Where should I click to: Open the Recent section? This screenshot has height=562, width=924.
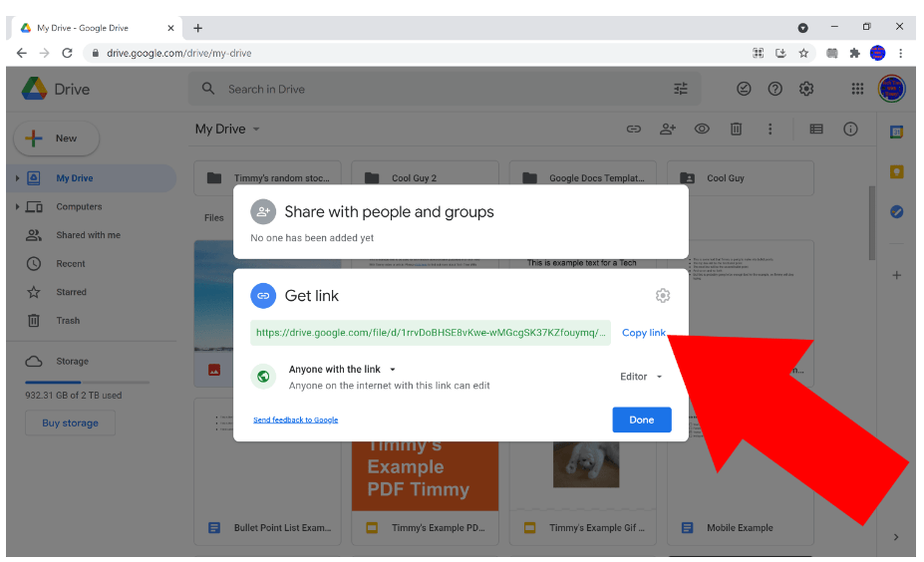coord(71,264)
